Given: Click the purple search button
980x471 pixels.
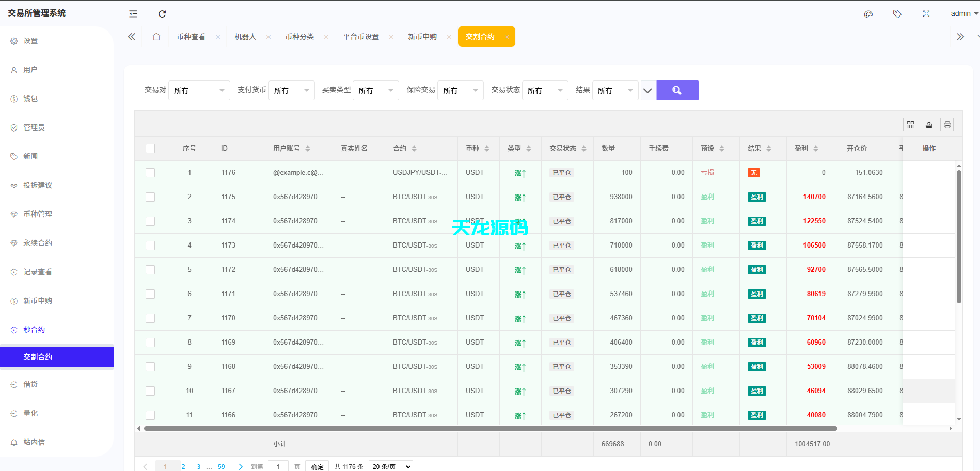Looking at the screenshot, I should (x=677, y=90).
